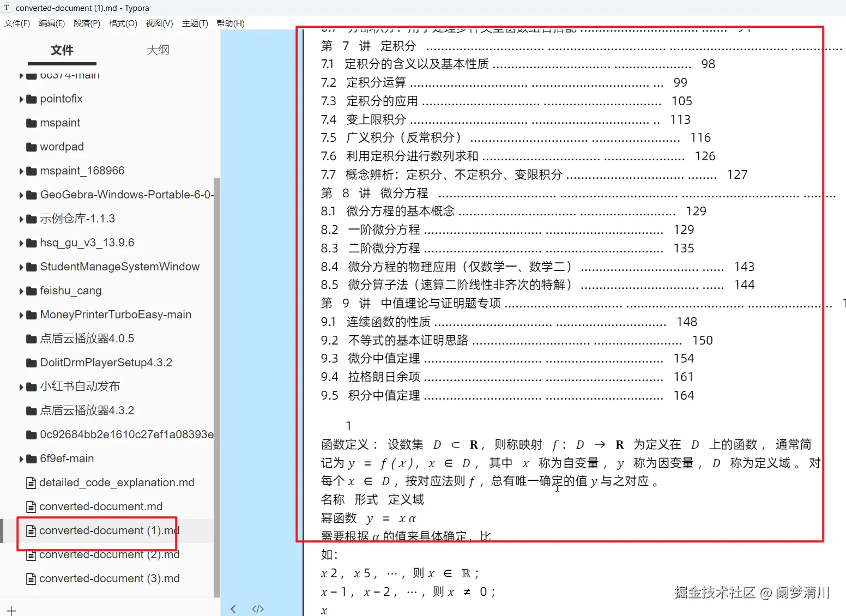Expand the 小红书自动发布 folder arrow
The width and height of the screenshot is (846, 616).
(x=21, y=387)
